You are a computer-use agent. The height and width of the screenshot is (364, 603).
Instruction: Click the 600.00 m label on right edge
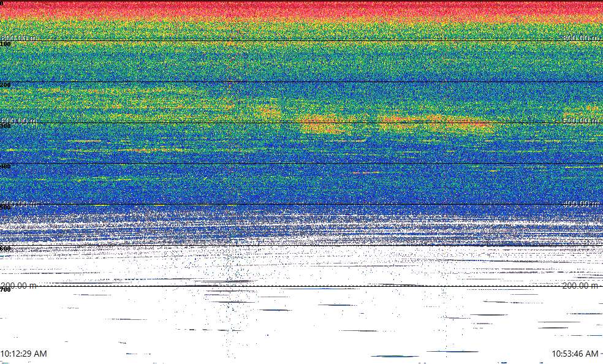click(x=581, y=120)
